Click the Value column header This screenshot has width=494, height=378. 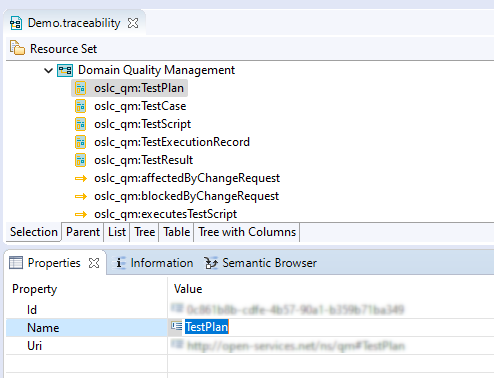[188, 289]
